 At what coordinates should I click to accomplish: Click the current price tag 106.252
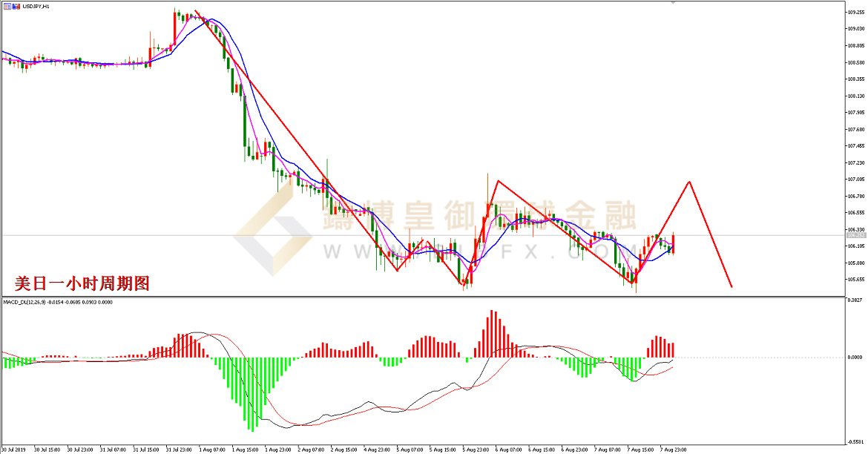point(856,235)
